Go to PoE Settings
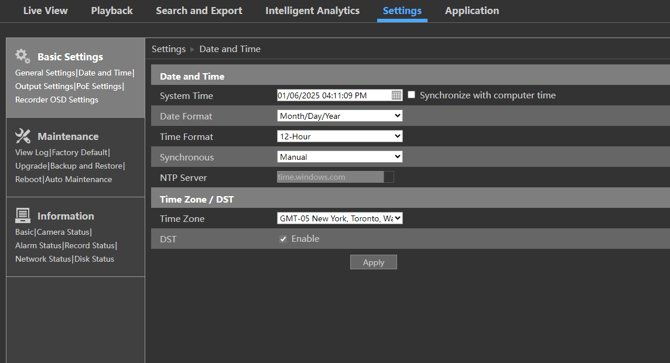The image size is (670, 363). pos(99,86)
